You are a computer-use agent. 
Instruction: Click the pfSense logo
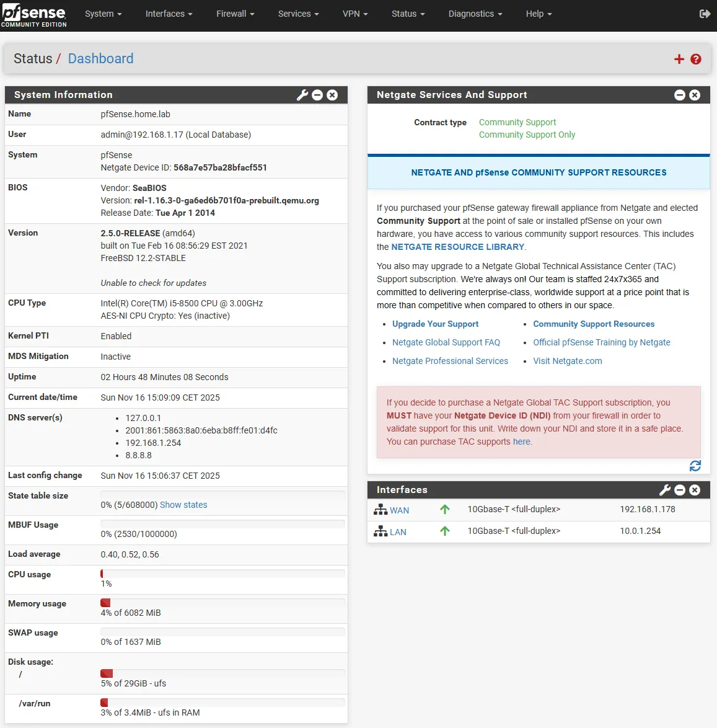[34, 14]
